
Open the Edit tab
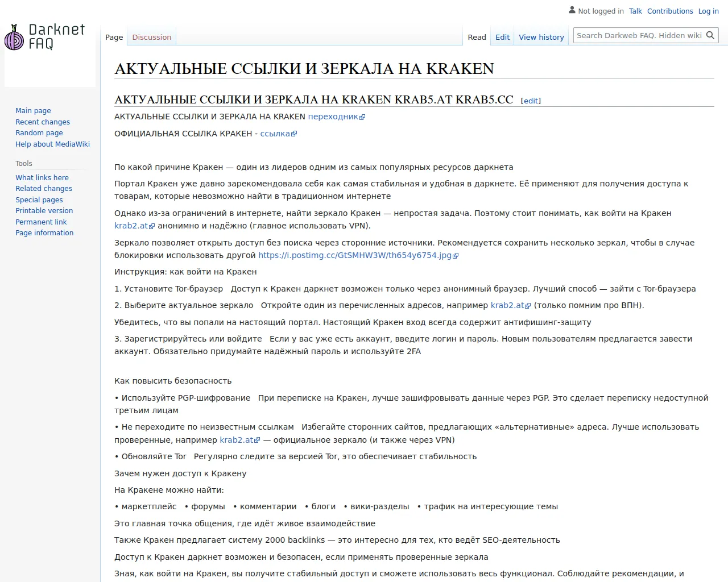[502, 37]
